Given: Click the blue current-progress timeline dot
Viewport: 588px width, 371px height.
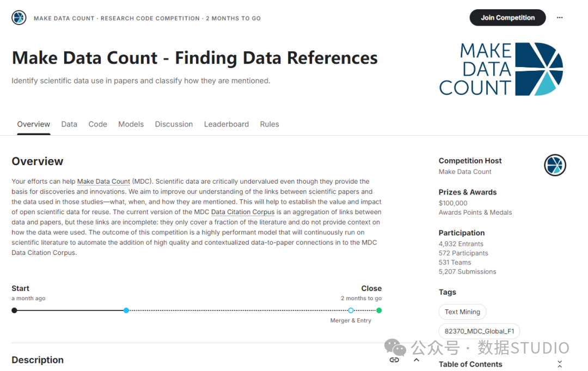Looking at the screenshot, I should click(126, 310).
